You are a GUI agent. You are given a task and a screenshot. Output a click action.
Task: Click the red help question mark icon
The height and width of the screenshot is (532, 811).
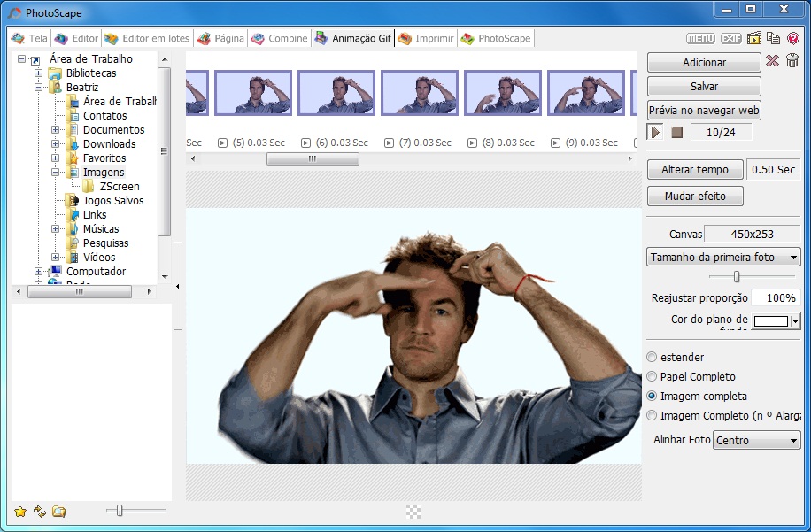point(792,38)
